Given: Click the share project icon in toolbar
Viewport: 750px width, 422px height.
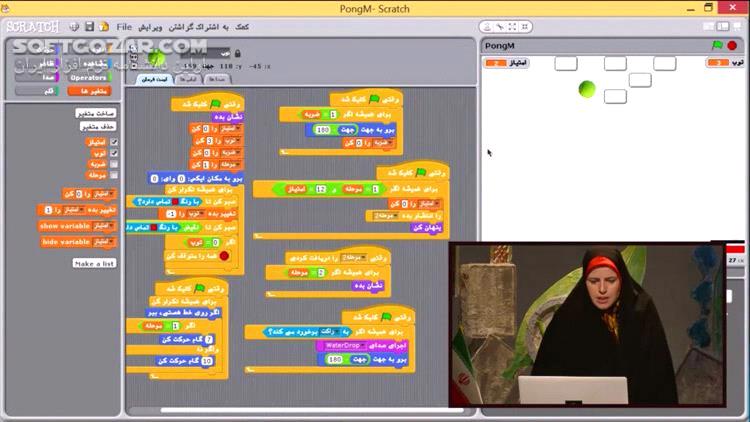Looking at the screenshot, I should (x=104, y=27).
